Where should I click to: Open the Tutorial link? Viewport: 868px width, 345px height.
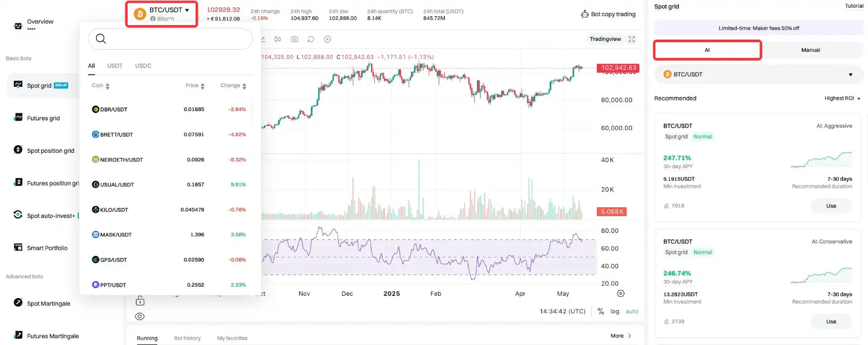(x=854, y=6)
